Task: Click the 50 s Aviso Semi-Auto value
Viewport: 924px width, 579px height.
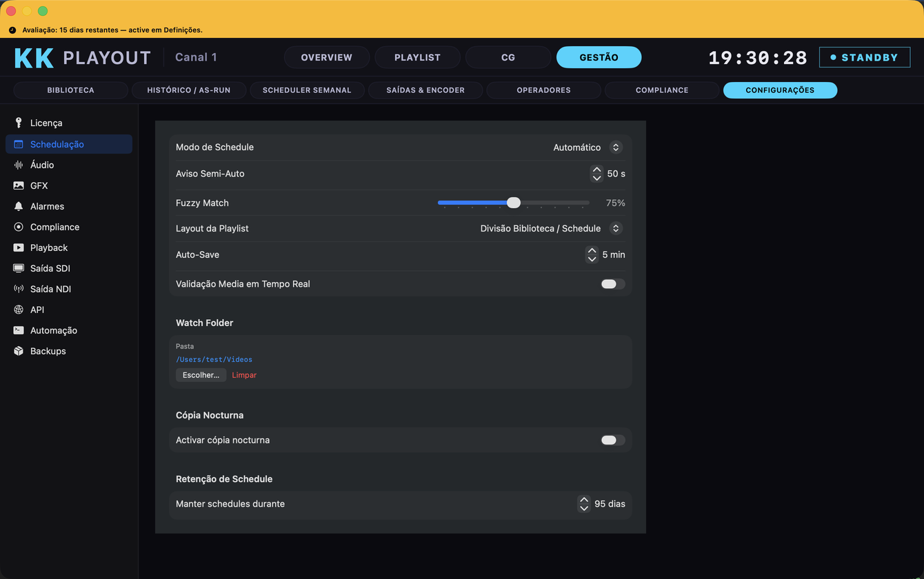Action: pos(616,174)
